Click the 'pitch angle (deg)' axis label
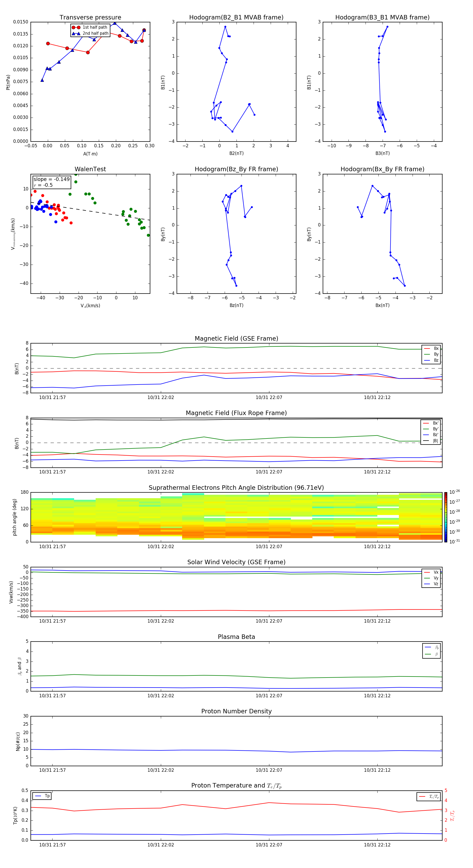The image size is (473, 868). (14, 517)
